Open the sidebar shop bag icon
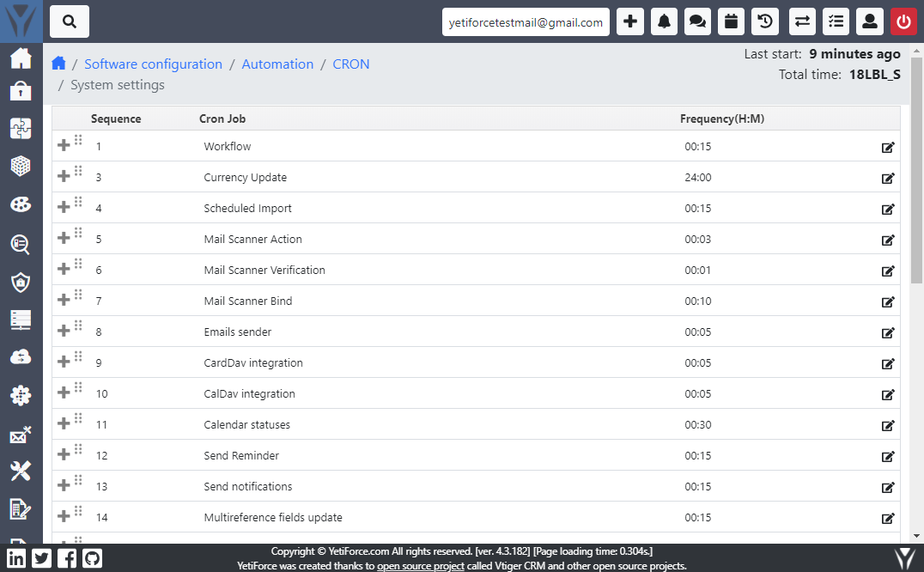The height and width of the screenshot is (572, 924). click(x=21, y=91)
